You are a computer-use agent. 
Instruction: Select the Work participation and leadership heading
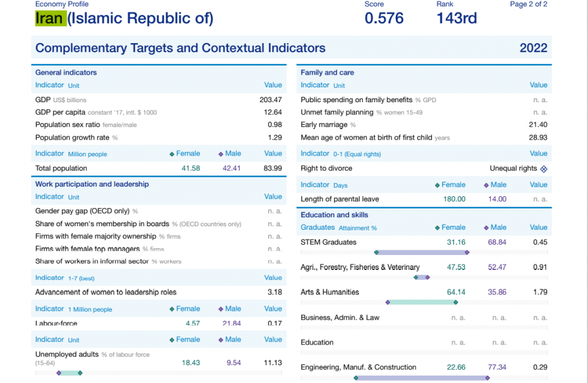[92, 184]
